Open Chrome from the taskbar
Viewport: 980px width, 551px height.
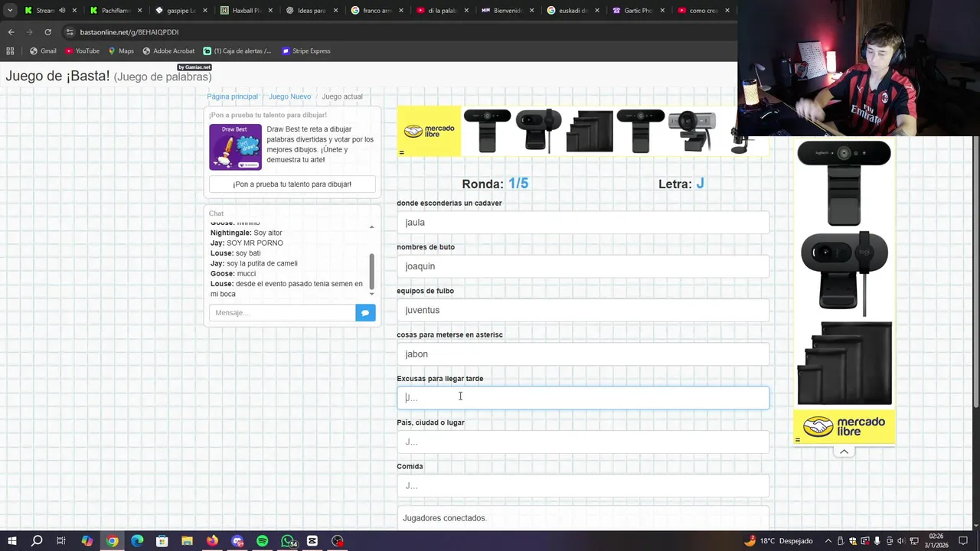[x=113, y=541]
